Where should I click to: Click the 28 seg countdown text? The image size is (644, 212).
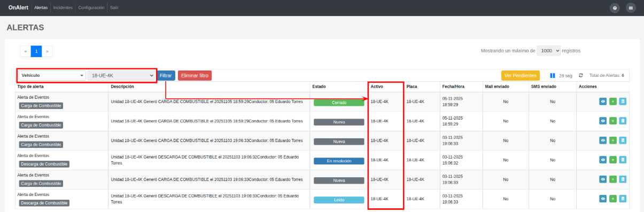coord(566,76)
